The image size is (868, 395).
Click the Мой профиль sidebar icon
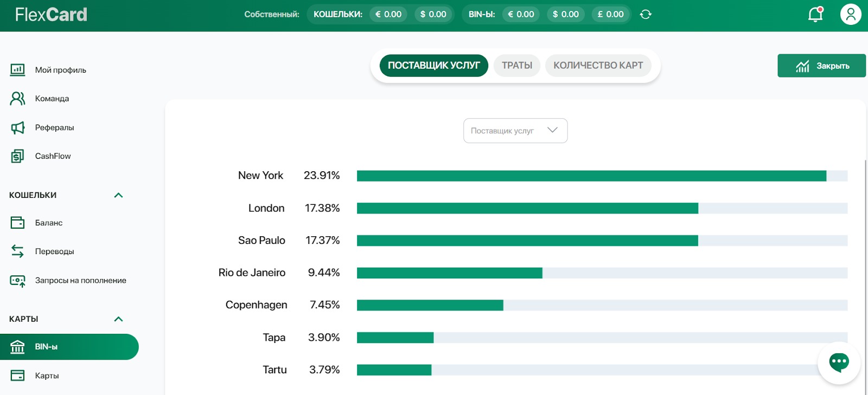(x=17, y=70)
